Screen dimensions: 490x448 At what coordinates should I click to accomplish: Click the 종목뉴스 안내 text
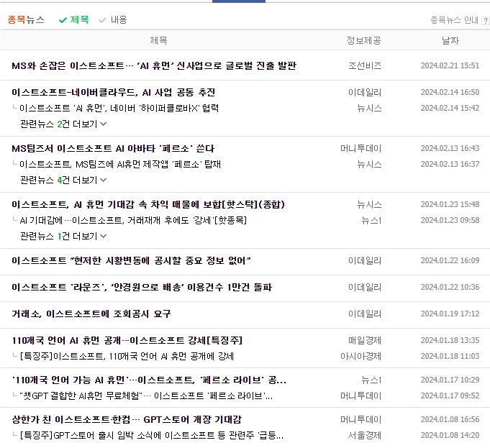[454, 20]
